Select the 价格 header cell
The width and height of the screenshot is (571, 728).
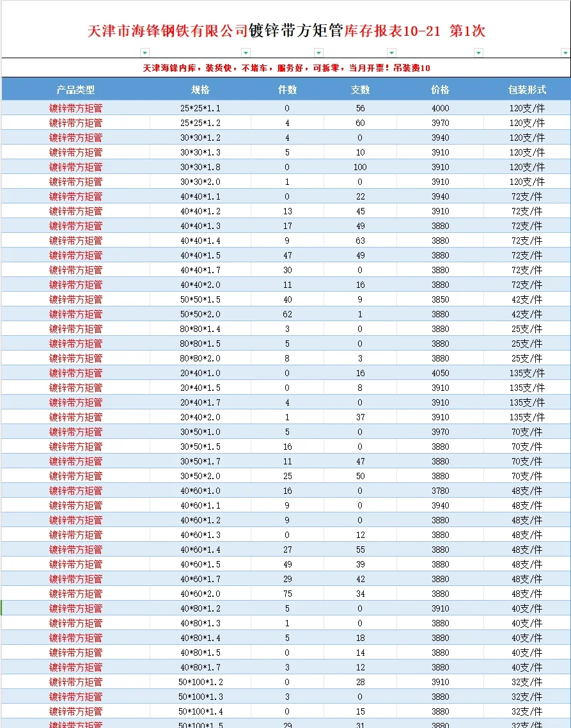pyautogui.click(x=440, y=90)
